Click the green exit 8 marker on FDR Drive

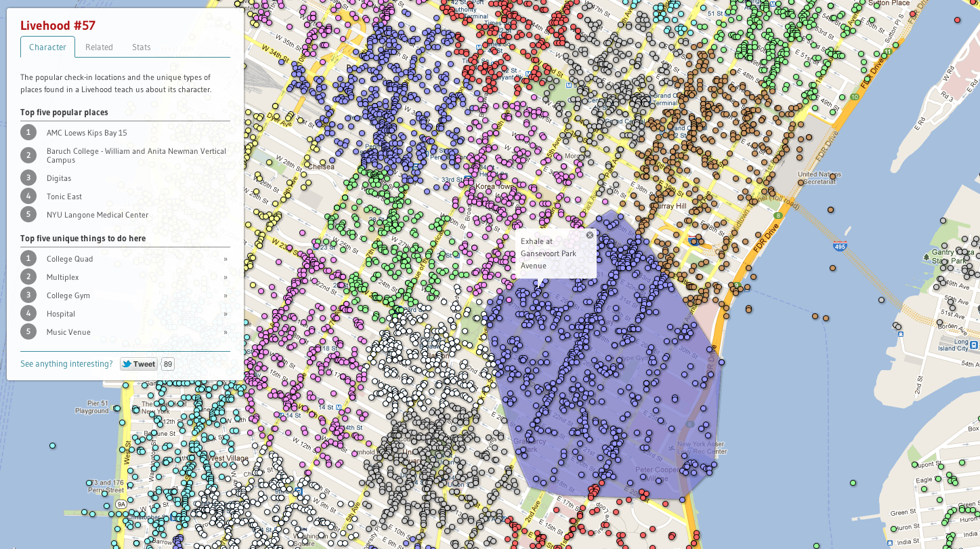click(x=778, y=216)
